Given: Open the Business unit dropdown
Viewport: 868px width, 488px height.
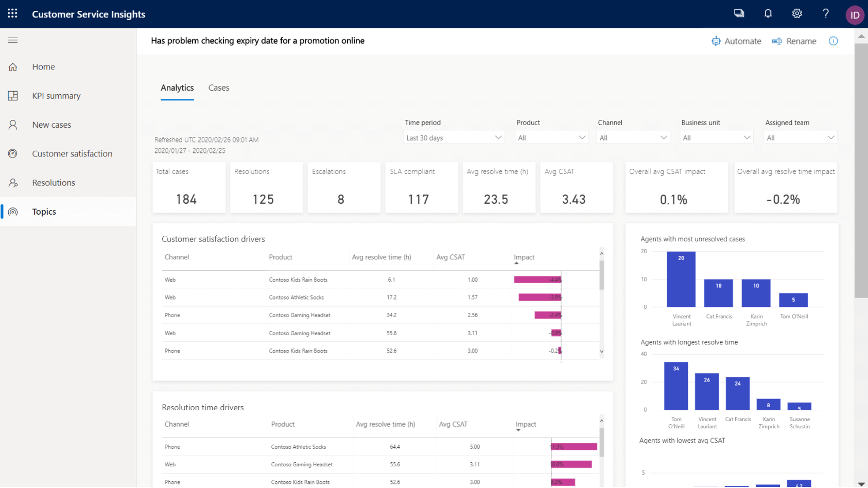Looking at the screenshot, I should [716, 137].
